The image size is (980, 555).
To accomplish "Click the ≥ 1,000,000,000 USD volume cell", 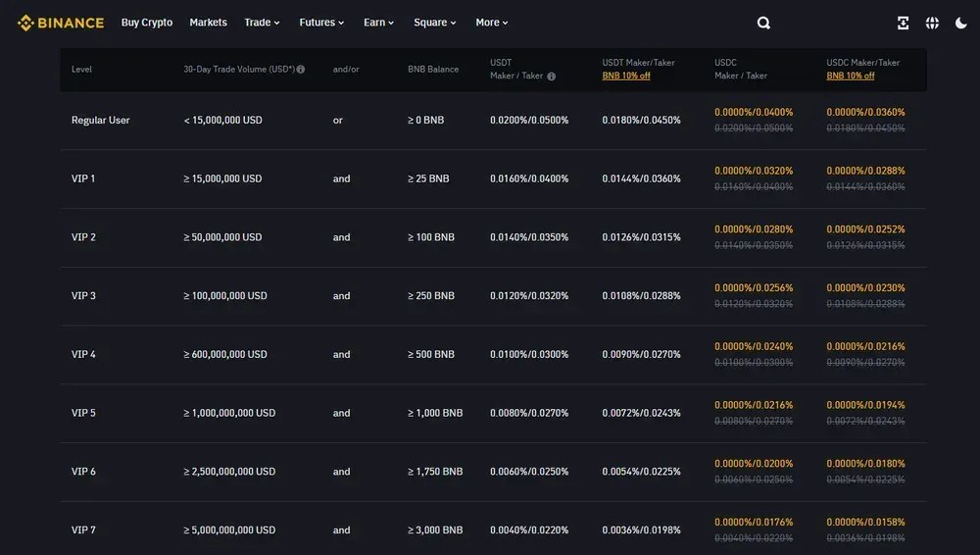I will pyautogui.click(x=229, y=413).
